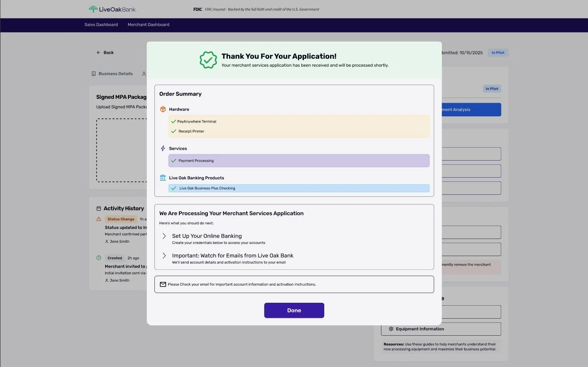The width and height of the screenshot is (588, 367).
Task: Click the Hardware box icon
Action: tap(163, 109)
